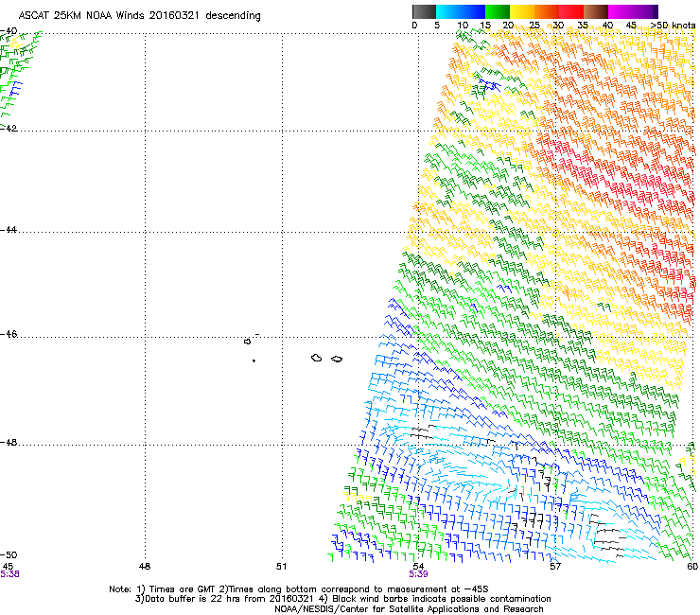Viewport: 700px width, 615px height.
Task: Pick the magenta 40-45 knots legend swatch
Action: 621,11
